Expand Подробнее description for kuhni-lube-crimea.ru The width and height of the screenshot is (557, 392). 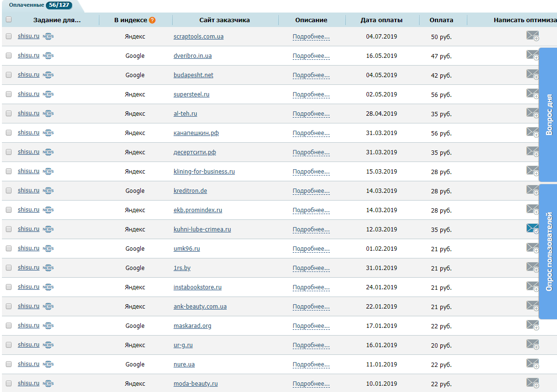311,230
